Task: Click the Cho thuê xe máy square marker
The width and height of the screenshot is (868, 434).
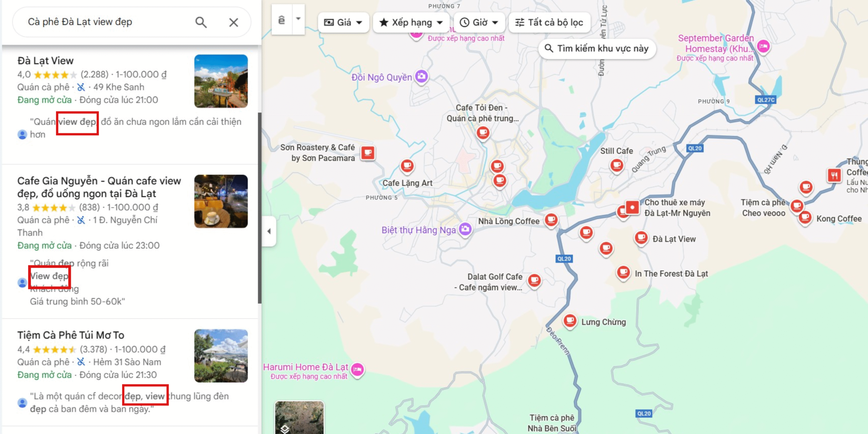Action: coord(632,207)
